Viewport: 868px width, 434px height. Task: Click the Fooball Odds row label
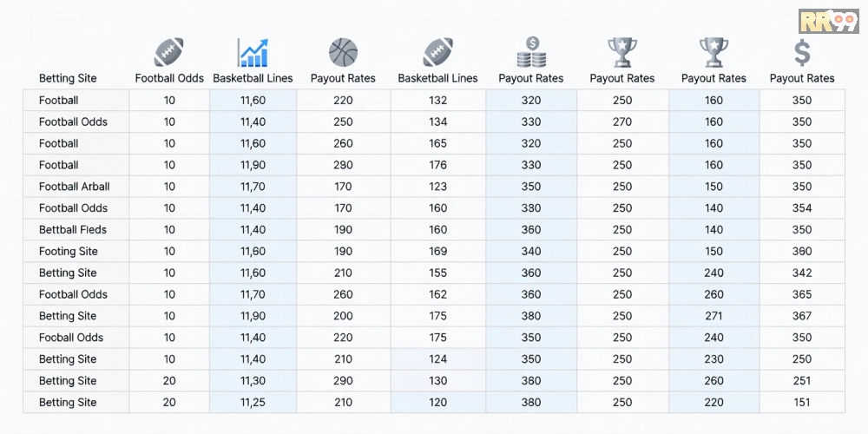pyautogui.click(x=71, y=338)
